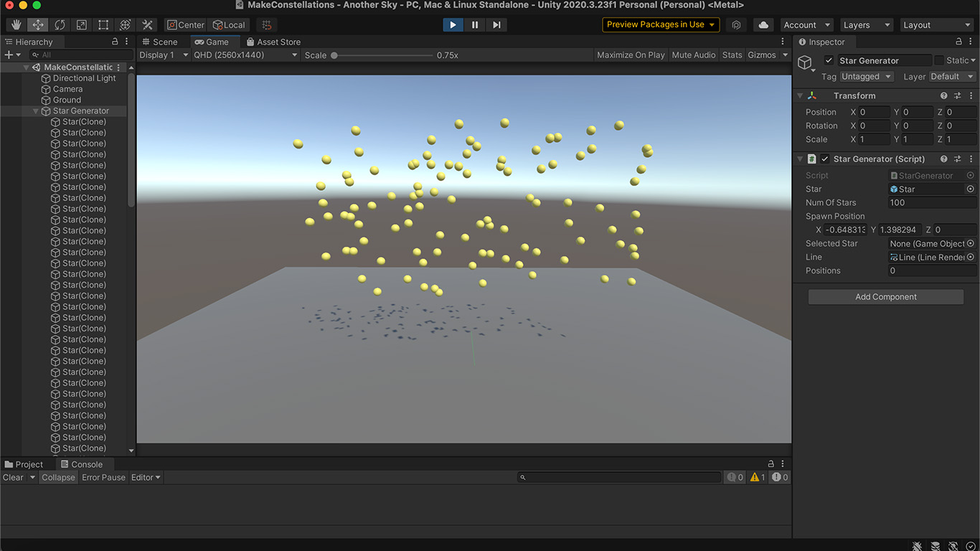The height and width of the screenshot is (551, 980).
Task: Select the Rotate tool
Action: (60, 25)
